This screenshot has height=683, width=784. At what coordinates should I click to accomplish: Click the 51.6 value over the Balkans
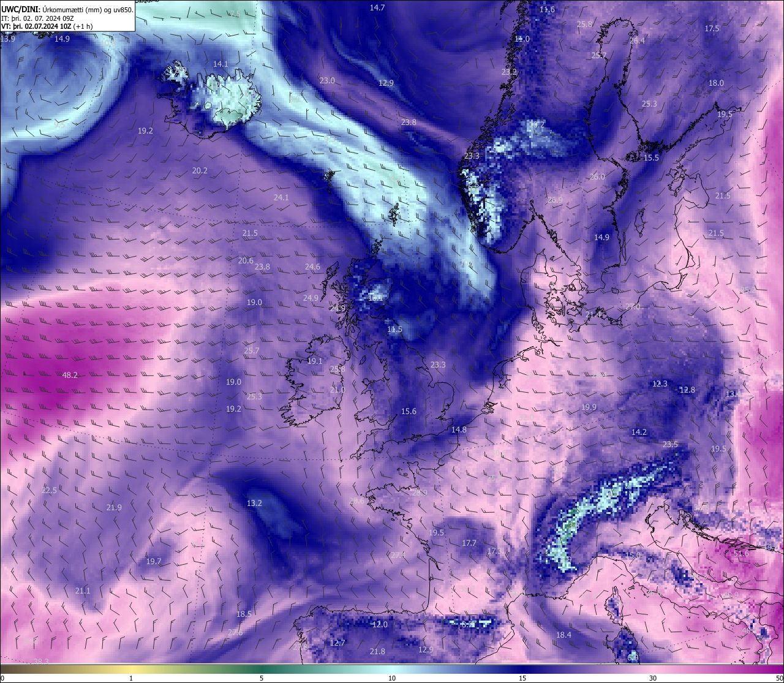coord(741,553)
